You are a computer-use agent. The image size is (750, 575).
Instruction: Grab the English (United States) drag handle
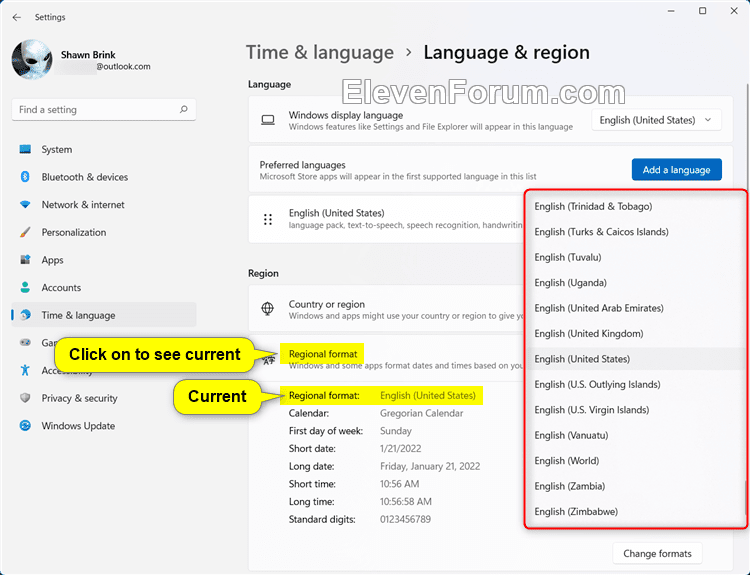click(x=268, y=219)
